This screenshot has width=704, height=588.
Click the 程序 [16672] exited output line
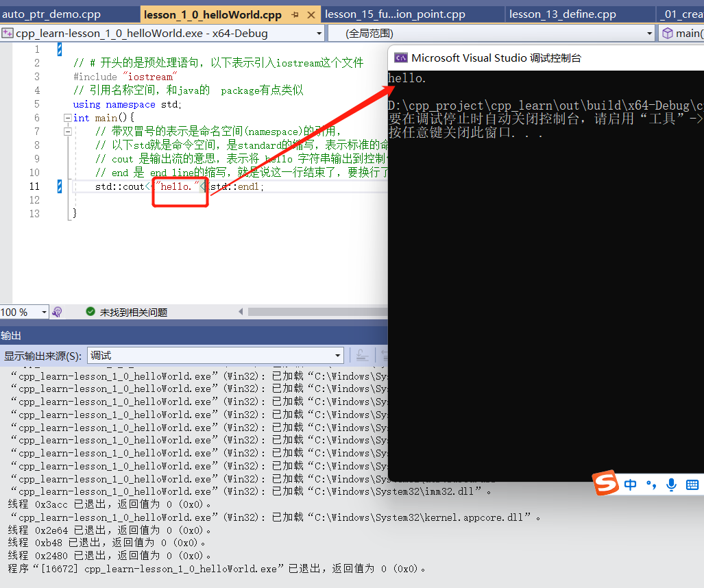pos(217,569)
